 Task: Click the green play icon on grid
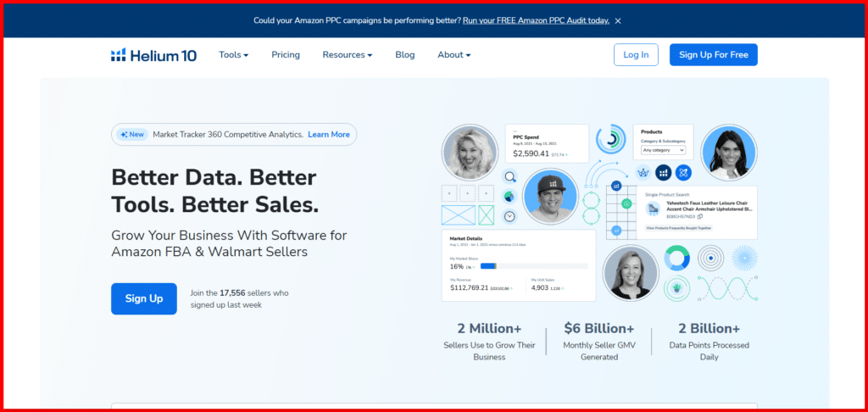[x=626, y=203]
